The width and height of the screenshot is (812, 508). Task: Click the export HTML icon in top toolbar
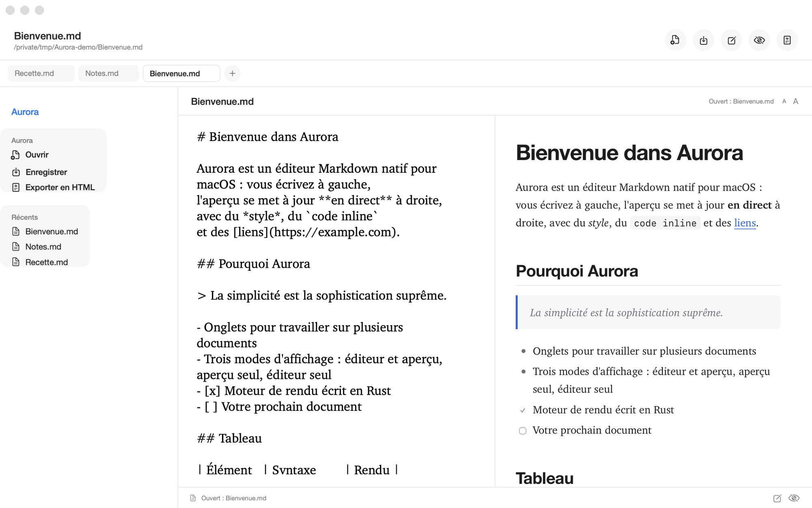click(x=787, y=40)
